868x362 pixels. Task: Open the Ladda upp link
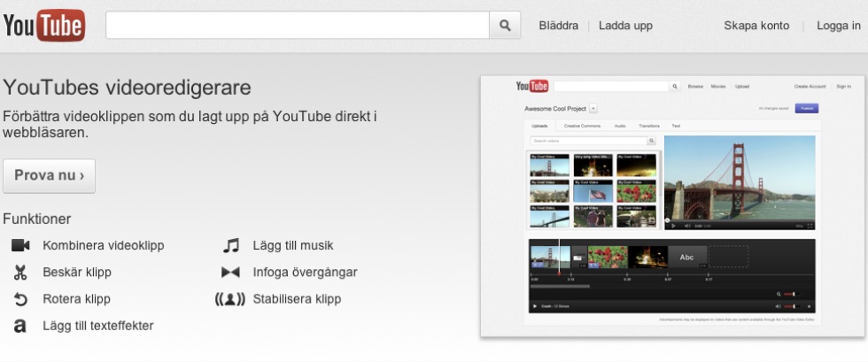click(x=625, y=26)
